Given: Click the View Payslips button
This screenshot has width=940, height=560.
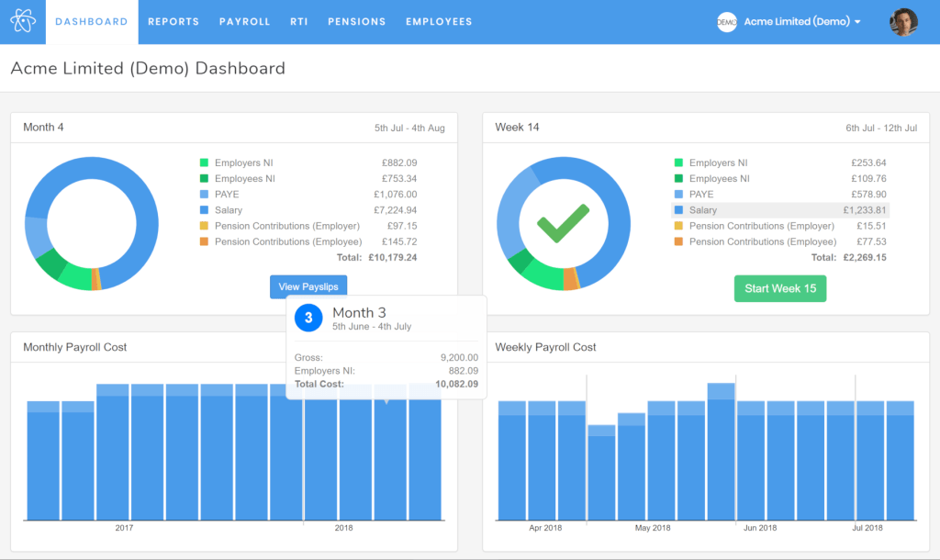Looking at the screenshot, I should point(308,286).
